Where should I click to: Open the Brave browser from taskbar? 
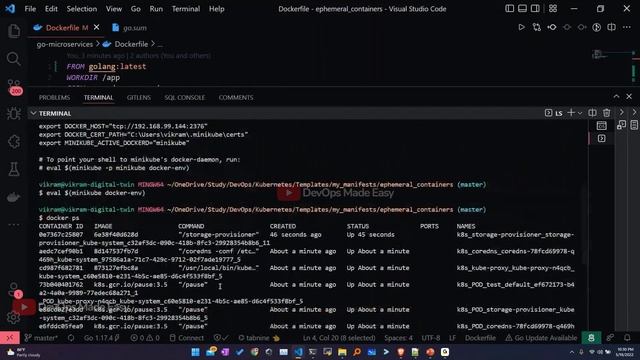(401, 352)
